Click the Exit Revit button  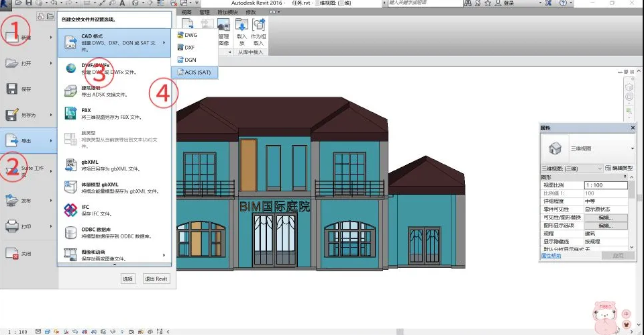[x=156, y=279]
